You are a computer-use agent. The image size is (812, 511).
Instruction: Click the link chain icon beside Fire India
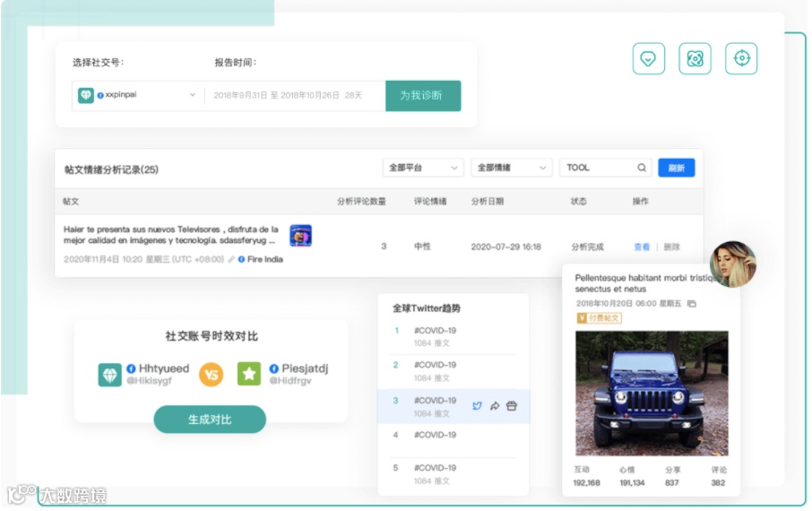click(x=231, y=259)
